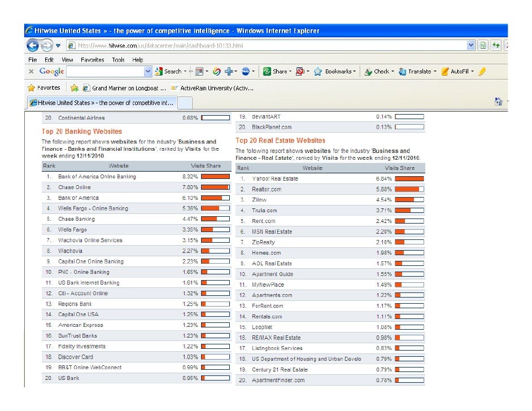
Task: Open the File menu
Action: click(x=33, y=60)
